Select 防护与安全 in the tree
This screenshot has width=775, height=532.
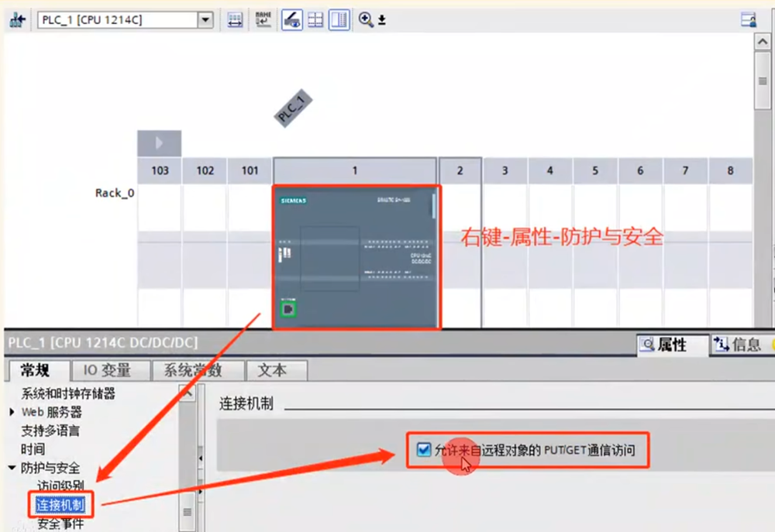(50, 468)
